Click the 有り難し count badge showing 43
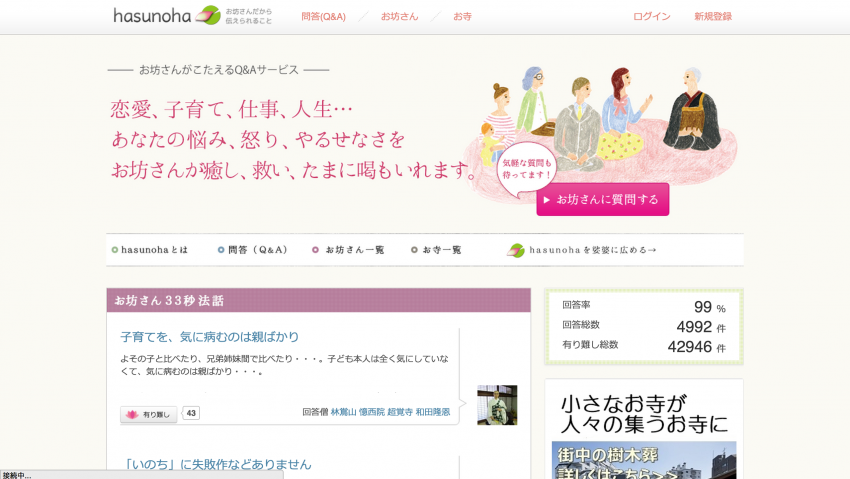This screenshot has width=850, height=479. 191,413
